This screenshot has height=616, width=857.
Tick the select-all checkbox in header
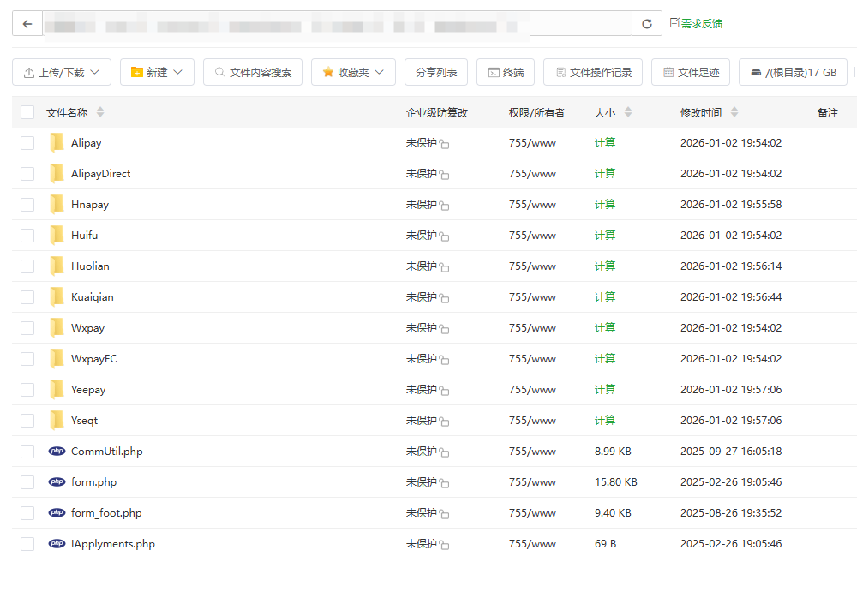coord(27,112)
